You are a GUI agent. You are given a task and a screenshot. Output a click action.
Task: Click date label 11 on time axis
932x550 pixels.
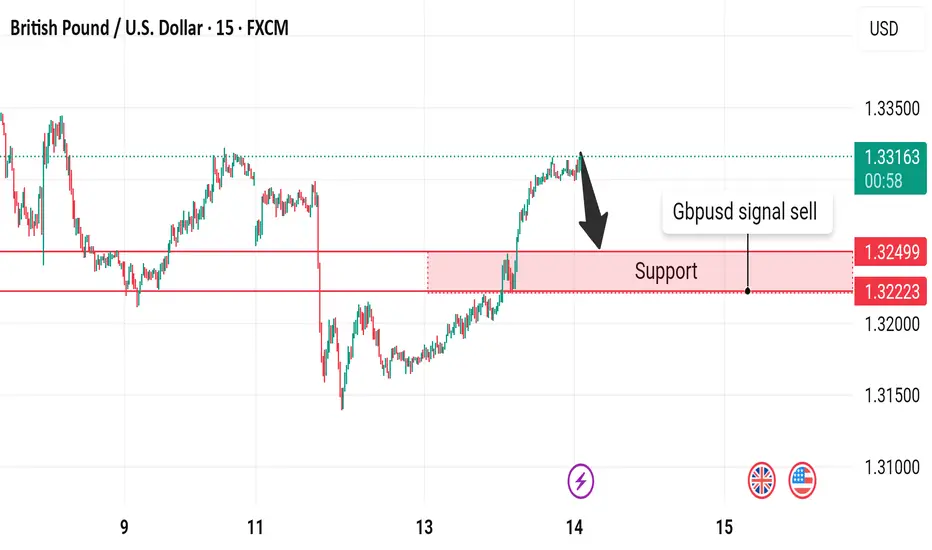click(255, 526)
